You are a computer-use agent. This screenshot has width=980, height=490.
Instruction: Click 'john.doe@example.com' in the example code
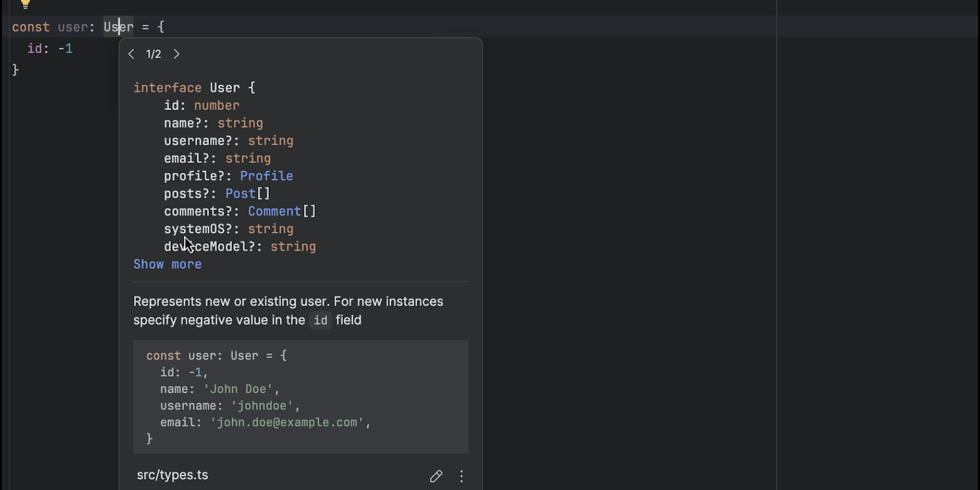click(288, 422)
